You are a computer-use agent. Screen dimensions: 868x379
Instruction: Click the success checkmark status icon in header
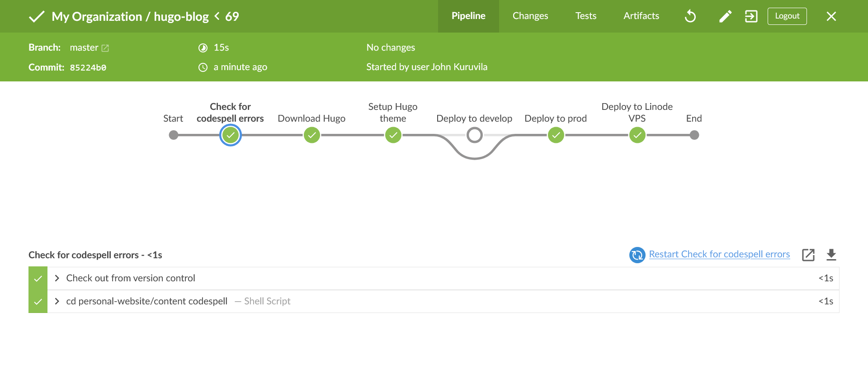coord(37,17)
